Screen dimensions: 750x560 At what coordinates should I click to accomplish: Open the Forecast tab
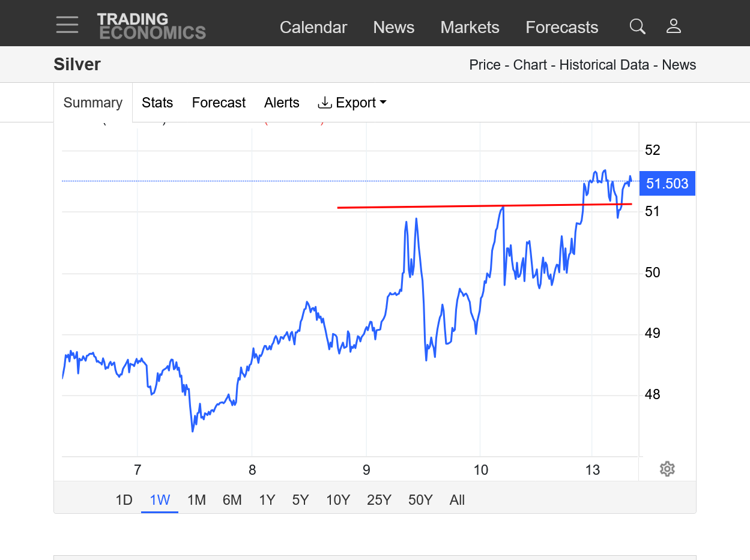(x=219, y=103)
